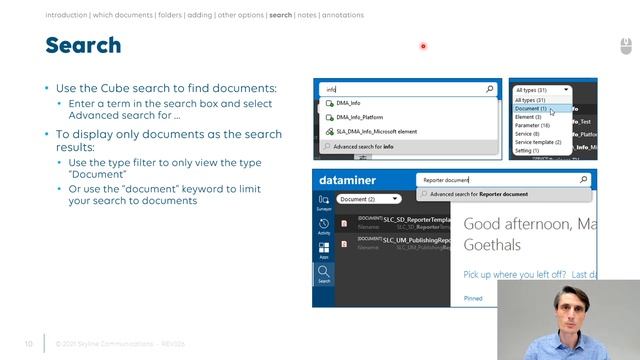
Task: Click Advanced search for info
Action: coord(408,147)
